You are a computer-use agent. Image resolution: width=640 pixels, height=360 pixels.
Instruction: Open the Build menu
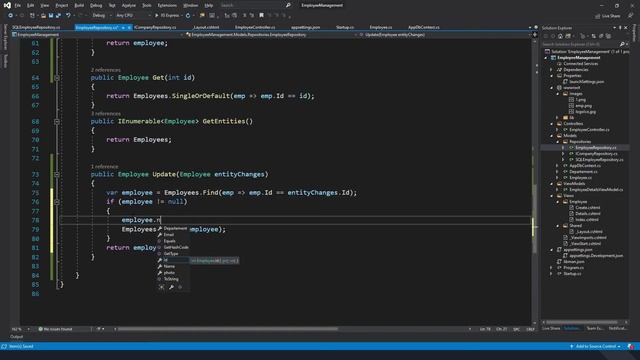(79, 5)
